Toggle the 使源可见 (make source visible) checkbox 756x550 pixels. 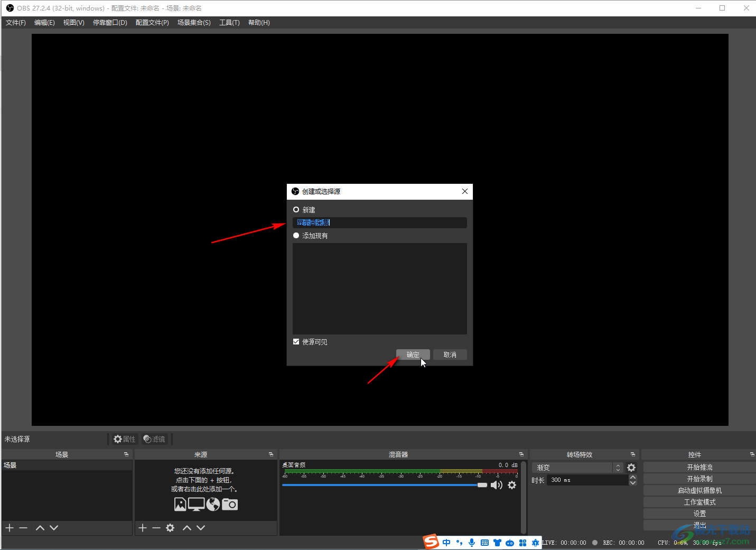click(296, 342)
